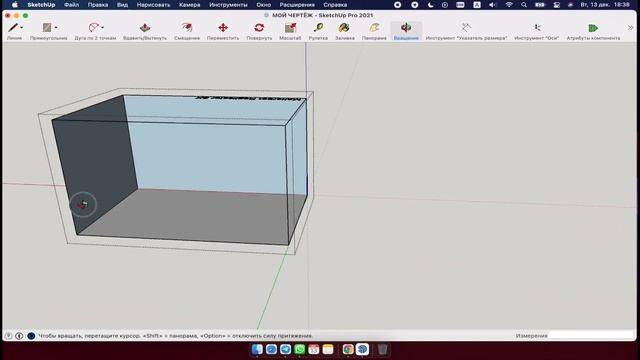This screenshot has width=640, height=360.
Task: Open the Камера menu
Action: 190,5
